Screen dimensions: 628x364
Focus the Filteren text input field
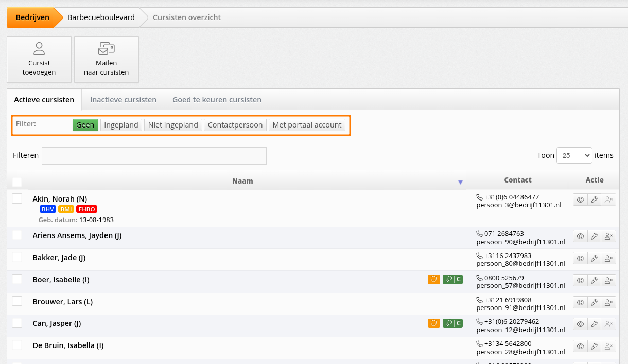pos(154,156)
